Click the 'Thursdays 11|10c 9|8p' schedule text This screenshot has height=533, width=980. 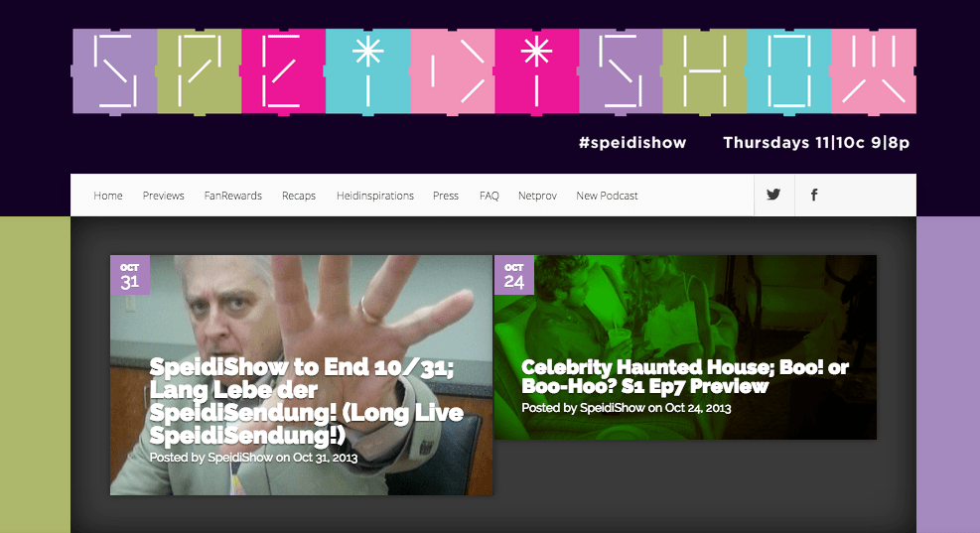(816, 143)
